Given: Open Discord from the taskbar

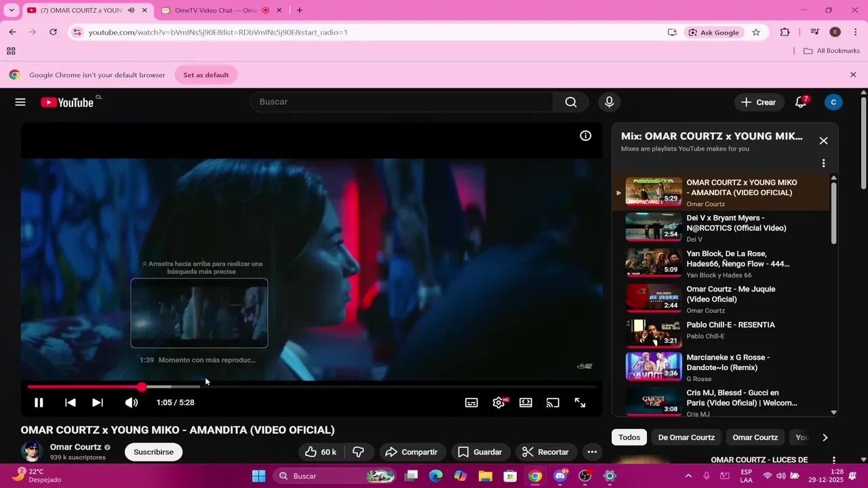Looking at the screenshot, I should coord(560,476).
